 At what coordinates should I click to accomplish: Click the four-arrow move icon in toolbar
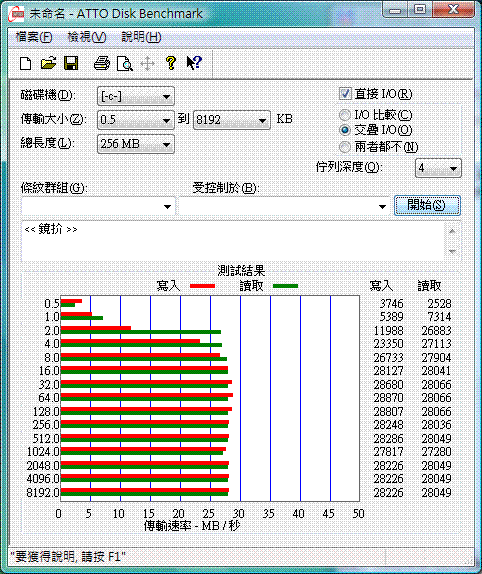(x=147, y=64)
